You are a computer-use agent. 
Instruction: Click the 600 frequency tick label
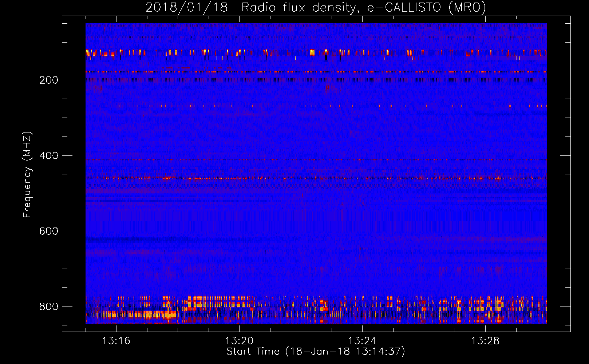pyautogui.click(x=49, y=231)
